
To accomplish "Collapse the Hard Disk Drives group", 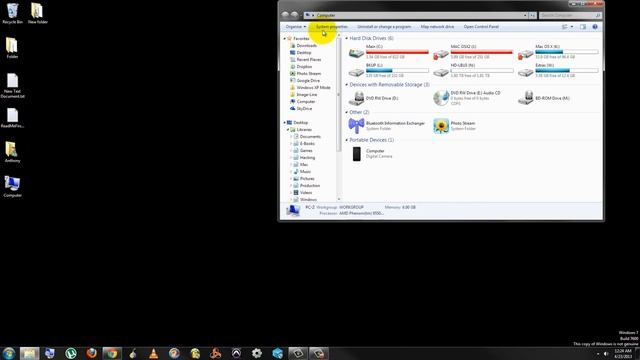I will [347, 38].
